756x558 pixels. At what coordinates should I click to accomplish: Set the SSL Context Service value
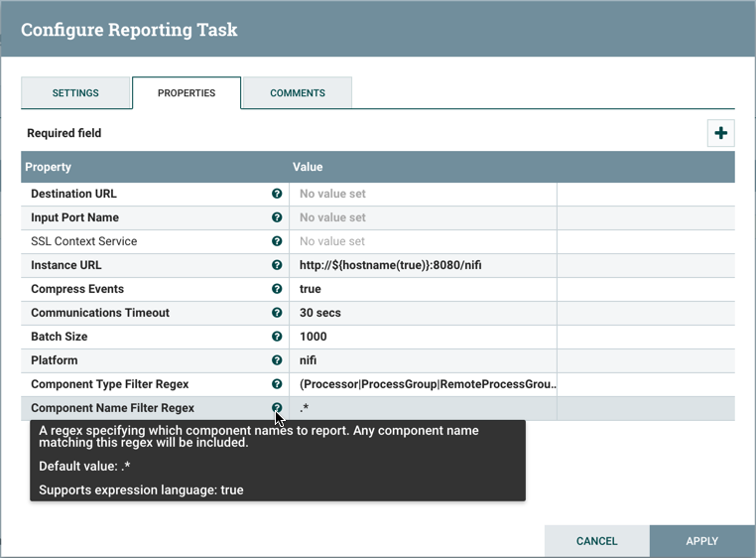click(x=422, y=242)
